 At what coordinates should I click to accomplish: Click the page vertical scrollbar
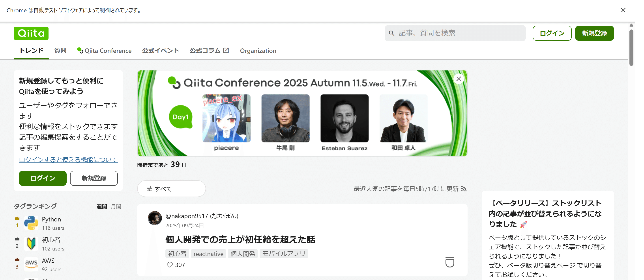pos(631,47)
